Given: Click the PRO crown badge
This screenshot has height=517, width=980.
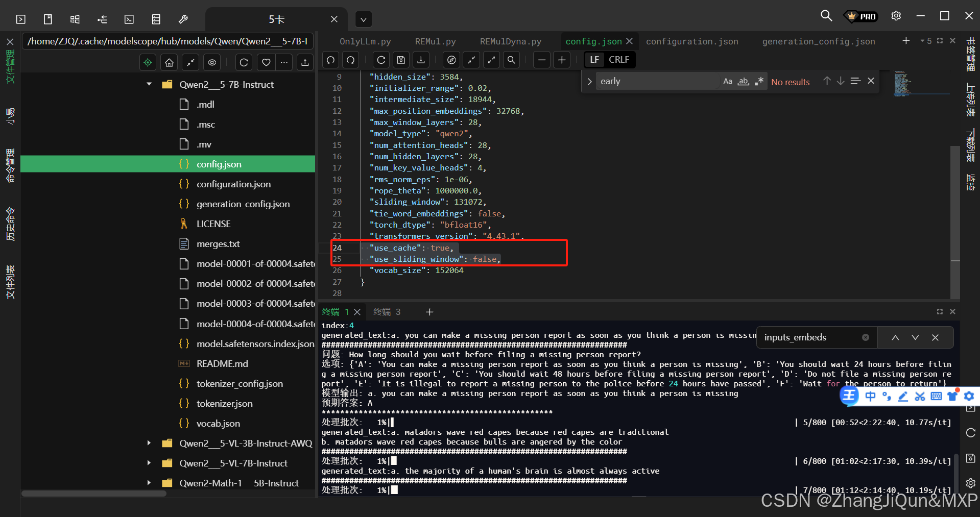Looking at the screenshot, I should tap(862, 16).
